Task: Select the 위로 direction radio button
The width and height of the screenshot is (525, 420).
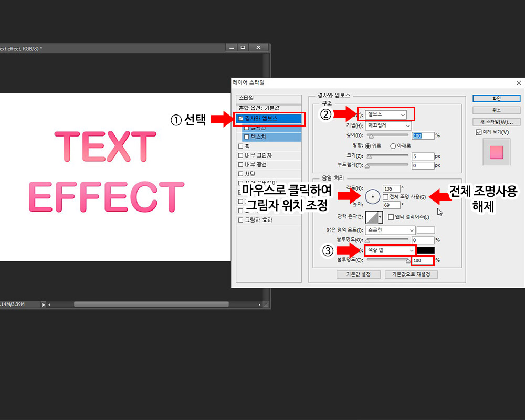Action: (368, 146)
